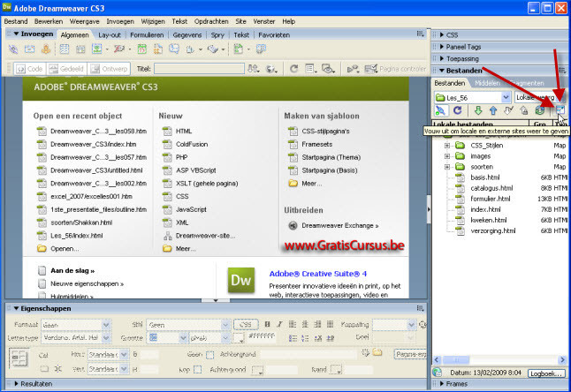Switch to the Spry insert tab
Viewport: 571px width, 392px height.
pyautogui.click(x=217, y=35)
